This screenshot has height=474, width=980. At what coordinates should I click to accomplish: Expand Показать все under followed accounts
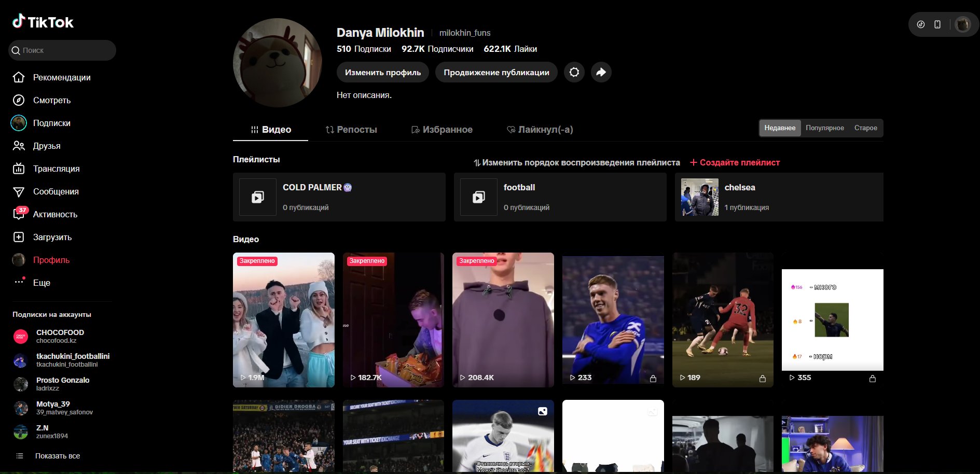point(58,456)
